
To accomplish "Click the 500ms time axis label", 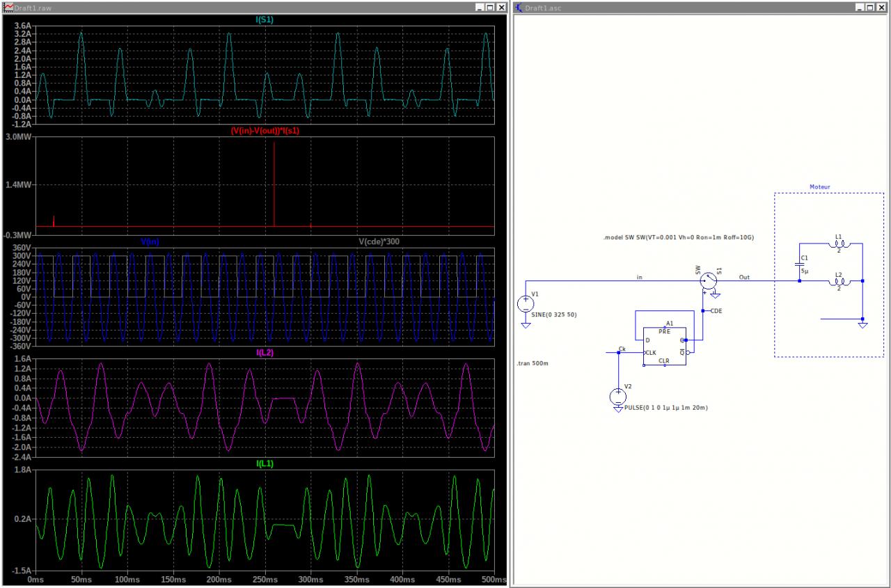I will click(493, 580).
